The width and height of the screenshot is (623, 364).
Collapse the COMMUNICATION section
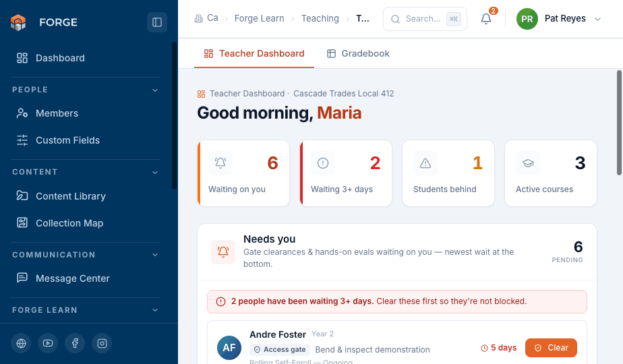tap(155, 255)
